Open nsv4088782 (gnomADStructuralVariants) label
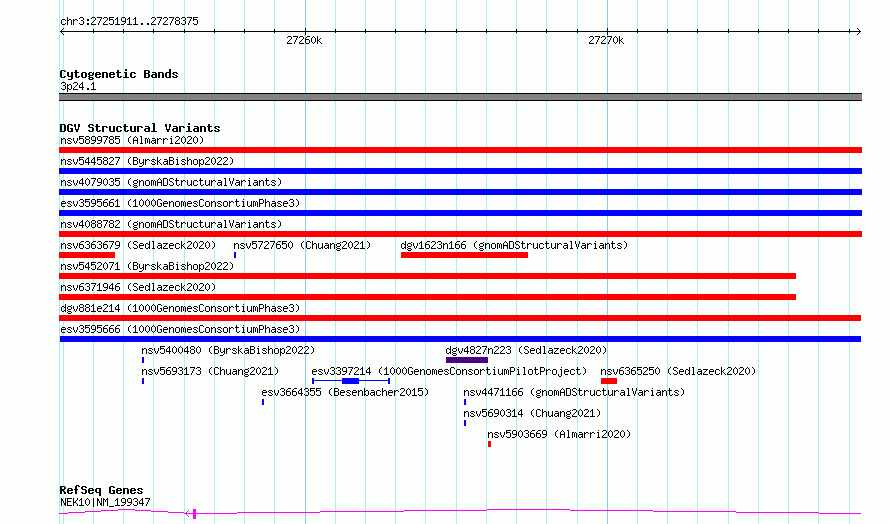The image size is (890, 524). (x=171, y=224)
